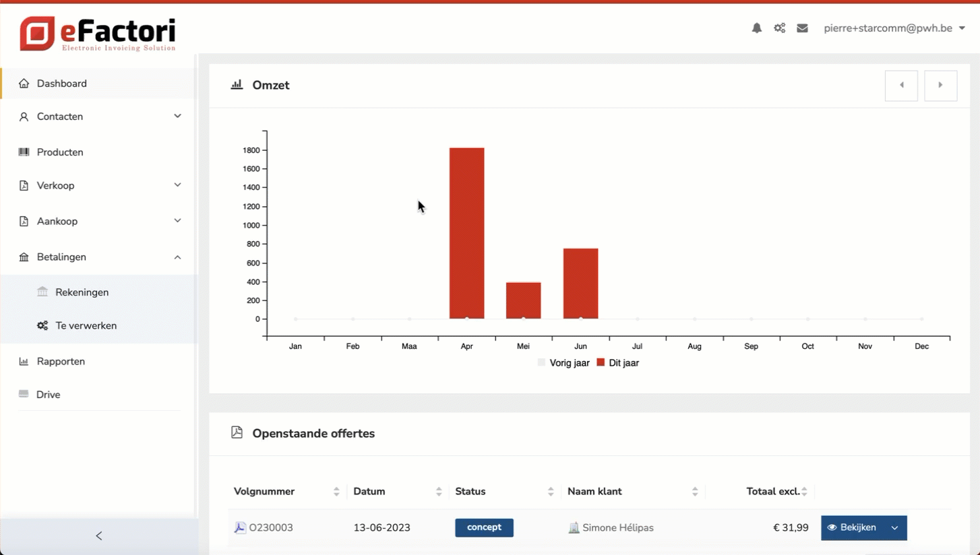
Task: Show previous period in Omzet chart
Action: click(901, 86)
